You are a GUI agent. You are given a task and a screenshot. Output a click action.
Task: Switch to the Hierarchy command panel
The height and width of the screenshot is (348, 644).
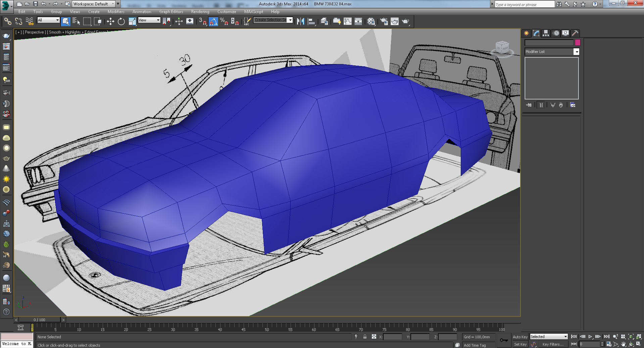(x=546, y=33)
